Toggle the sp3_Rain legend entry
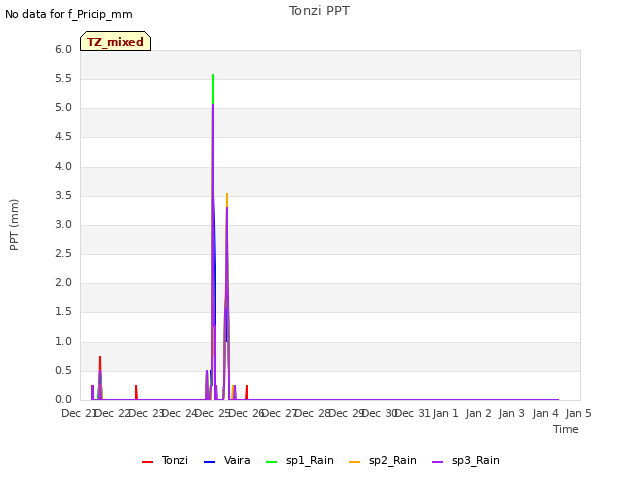The width and height of the screenshot is (640, 480). 466,460
